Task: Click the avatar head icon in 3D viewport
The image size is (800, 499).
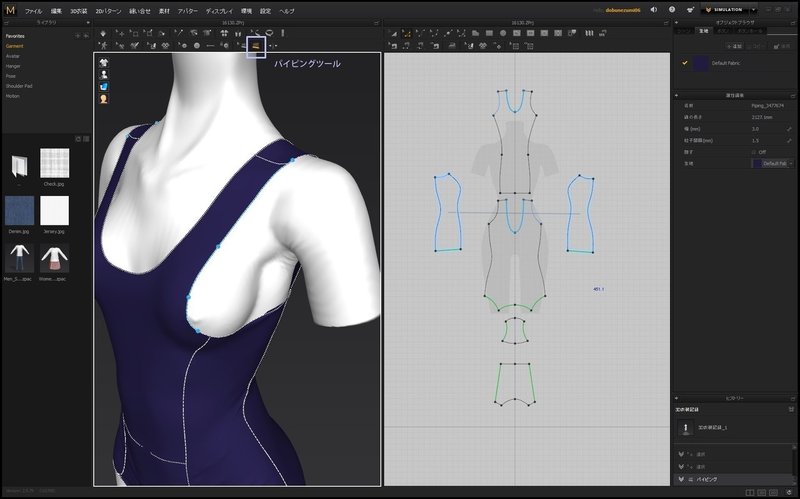Action: coord(104,98)
